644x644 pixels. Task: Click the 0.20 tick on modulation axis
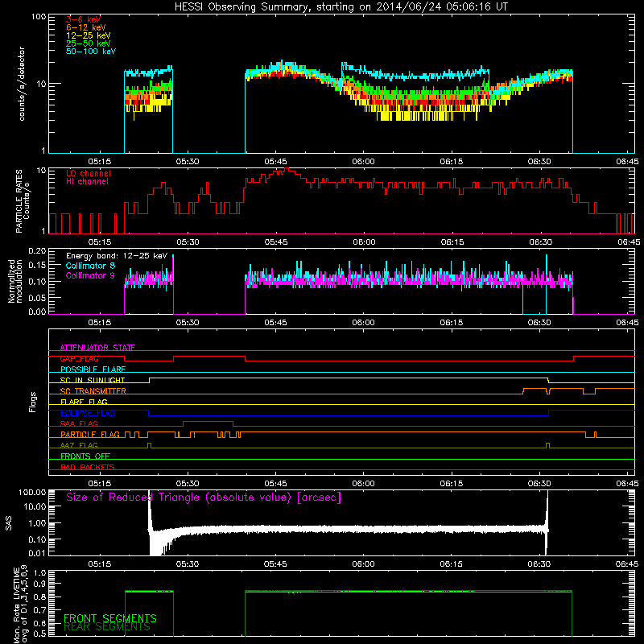[37, 250]
